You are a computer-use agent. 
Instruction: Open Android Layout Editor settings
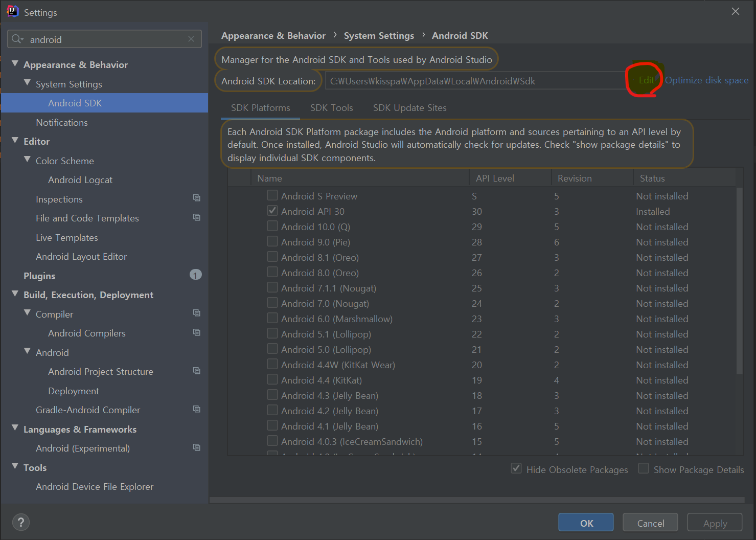coord(81,257)
